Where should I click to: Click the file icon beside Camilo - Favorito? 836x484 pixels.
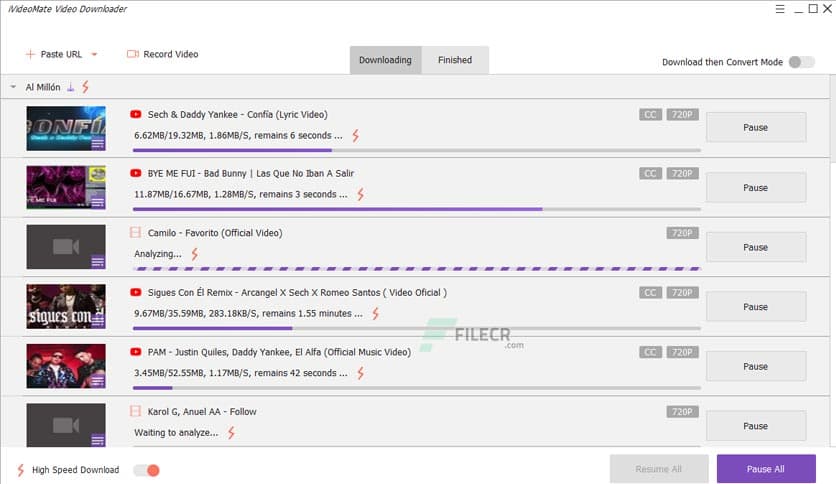[135, 232]
